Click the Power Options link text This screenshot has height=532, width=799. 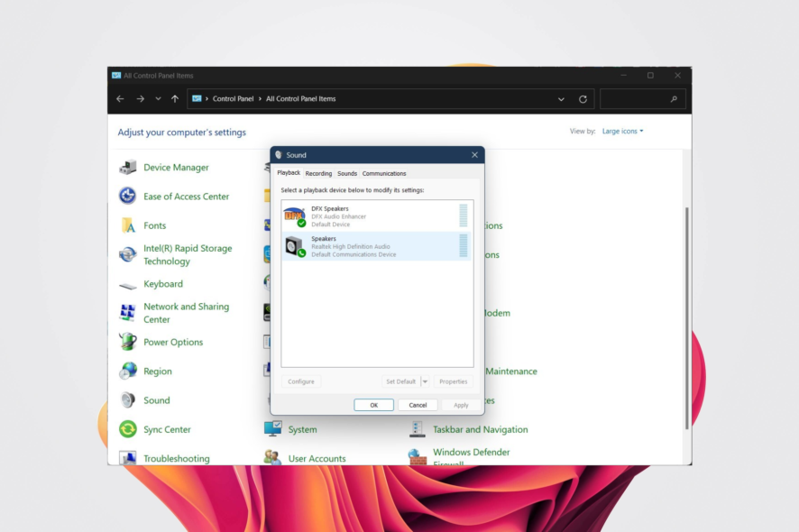pos(173,342)
